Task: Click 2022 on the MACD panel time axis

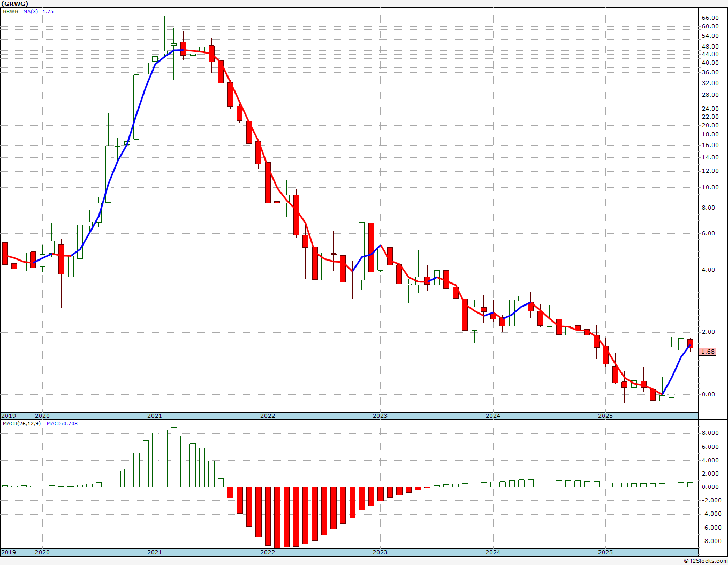Action: pos(268,552)
